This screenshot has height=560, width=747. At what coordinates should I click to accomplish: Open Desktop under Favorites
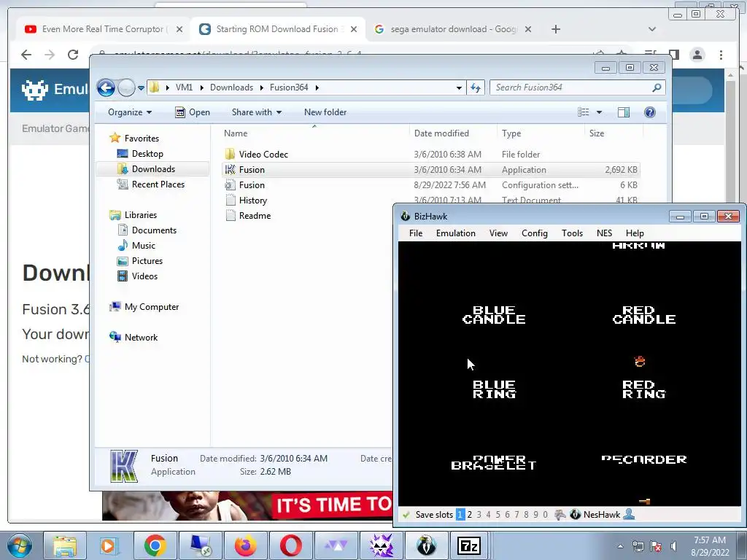[147, 154]
